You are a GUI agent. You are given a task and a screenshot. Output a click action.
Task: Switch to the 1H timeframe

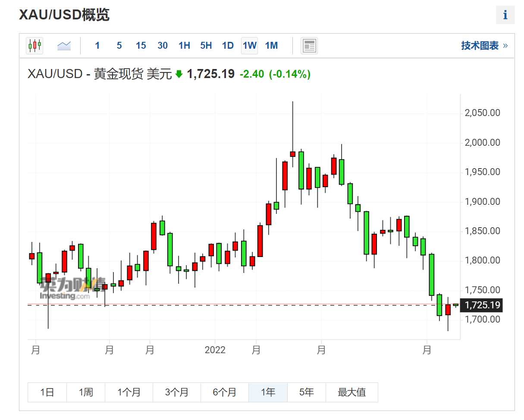pyautogui.click(x=184, y=45)
